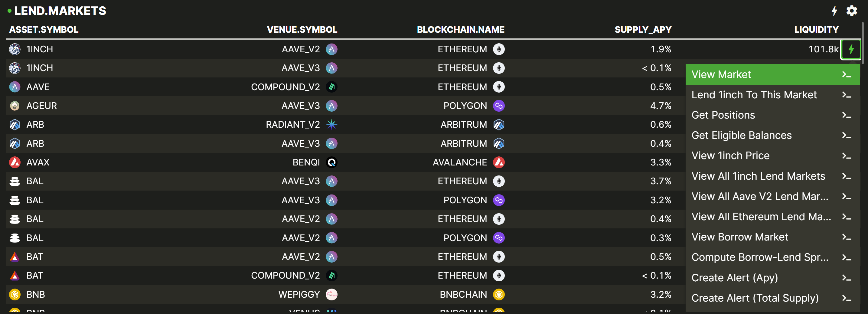Sort by SUPPLY_APY column header
Screen dimensions: 868x314
coord(643,30)
